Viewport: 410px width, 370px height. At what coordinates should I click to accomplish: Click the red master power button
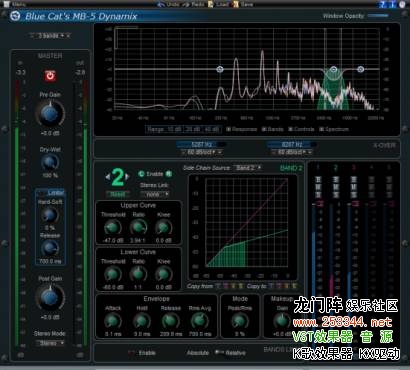coord(50,76)
